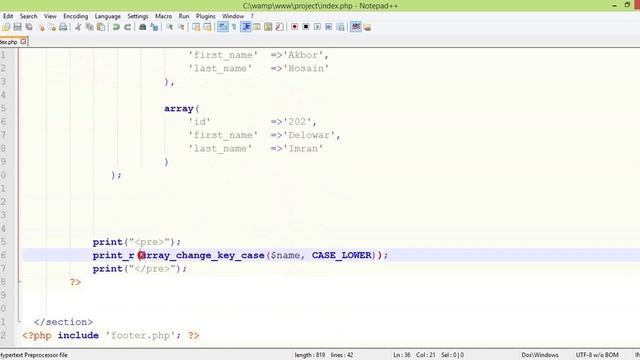
Task: Click the UTF-8 w/o BOM encoding status field
Action: pyautogui.click(x=597, y=355)
